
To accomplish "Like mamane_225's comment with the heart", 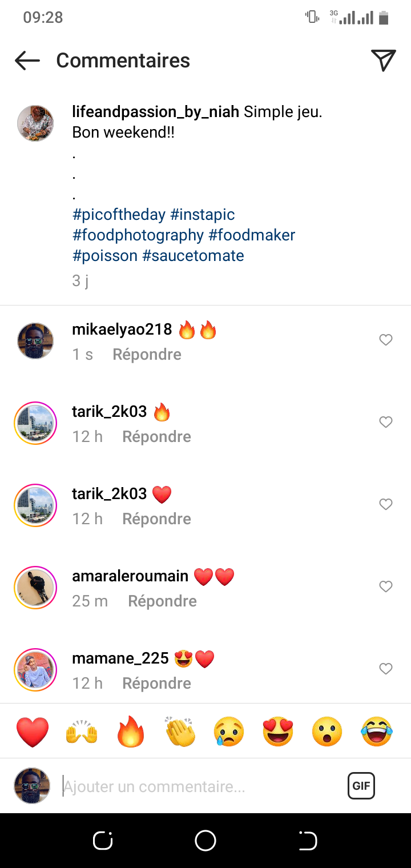I will pyautogui.click(x=386, y=669).
